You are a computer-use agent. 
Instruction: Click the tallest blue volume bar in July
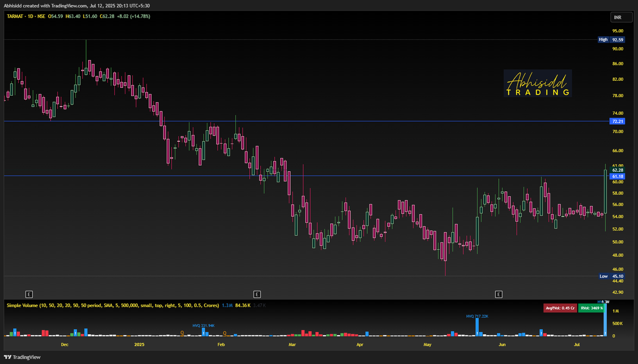click(606, 319)
